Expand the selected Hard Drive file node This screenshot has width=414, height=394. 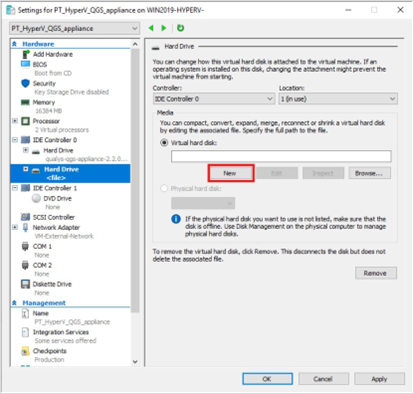click(x=25, y=169)
